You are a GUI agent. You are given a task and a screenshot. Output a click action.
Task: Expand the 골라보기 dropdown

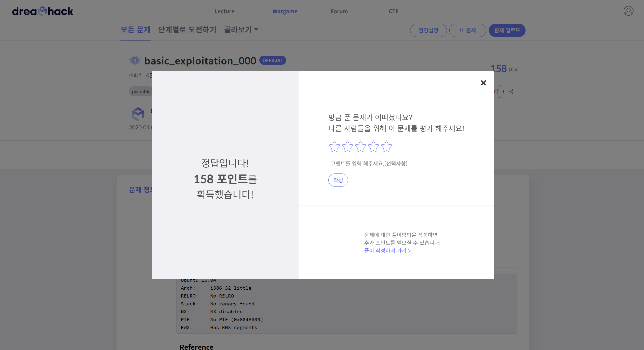pos(241,30)
